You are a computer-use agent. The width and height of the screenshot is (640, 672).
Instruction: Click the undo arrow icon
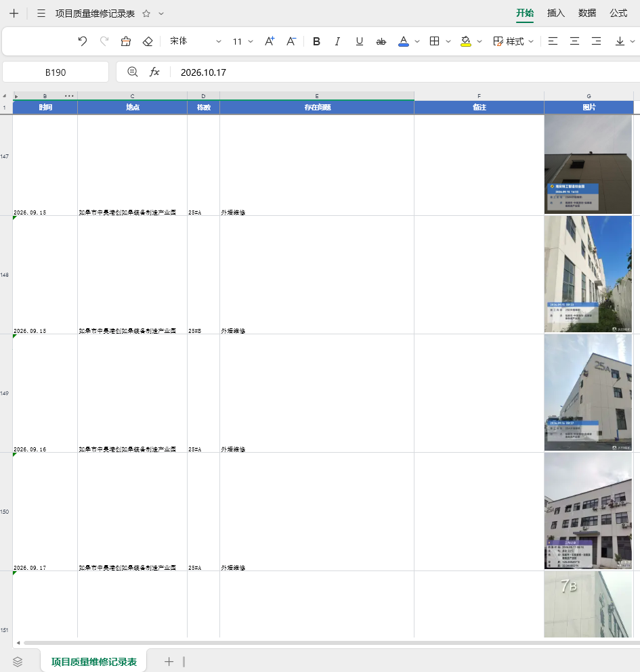coord(83,41)
